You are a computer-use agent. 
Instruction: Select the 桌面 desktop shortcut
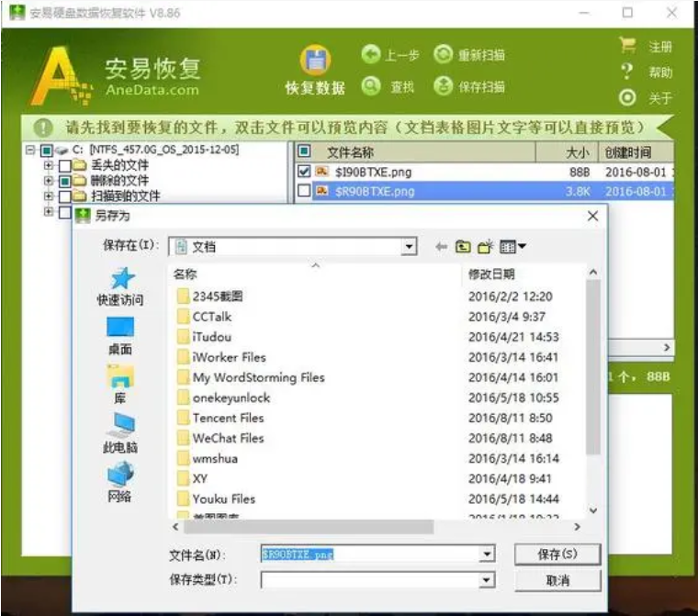click(120, 336)
